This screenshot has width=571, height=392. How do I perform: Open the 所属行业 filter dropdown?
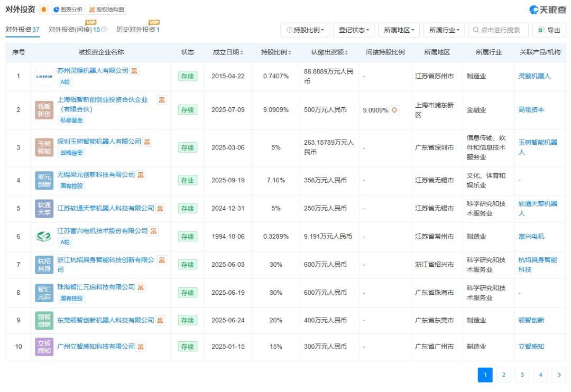(x=444, y=30)
